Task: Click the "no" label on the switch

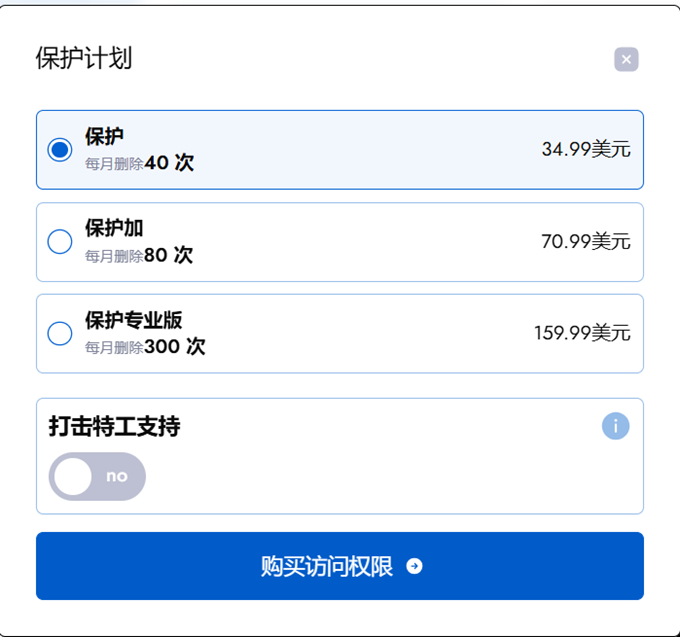Action: pyautogui.click(x=117, y=476)
